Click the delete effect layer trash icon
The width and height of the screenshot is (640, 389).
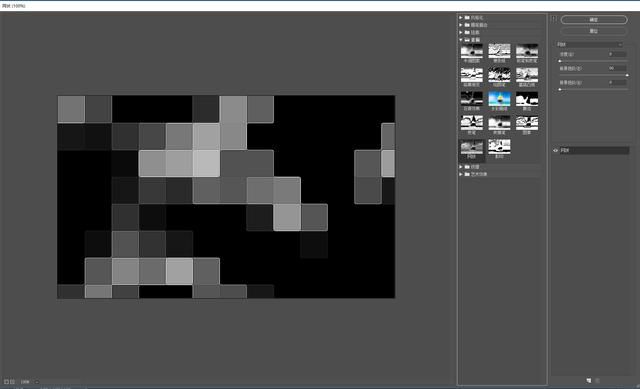[598, 380]
